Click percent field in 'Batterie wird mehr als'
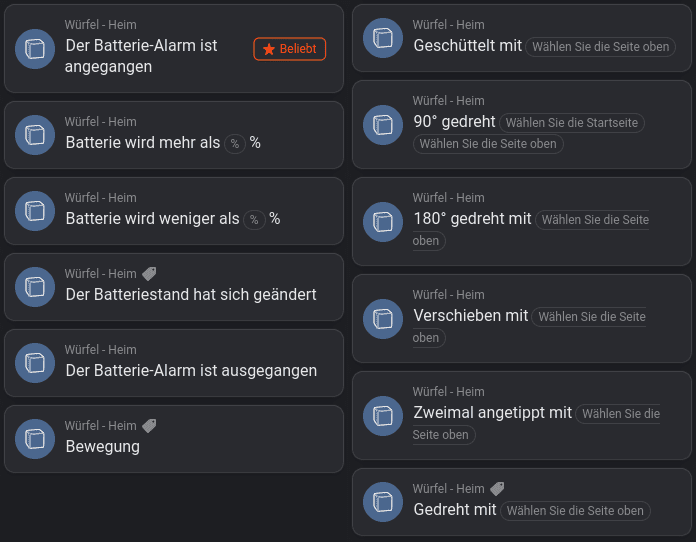 [x=235, y=143]
